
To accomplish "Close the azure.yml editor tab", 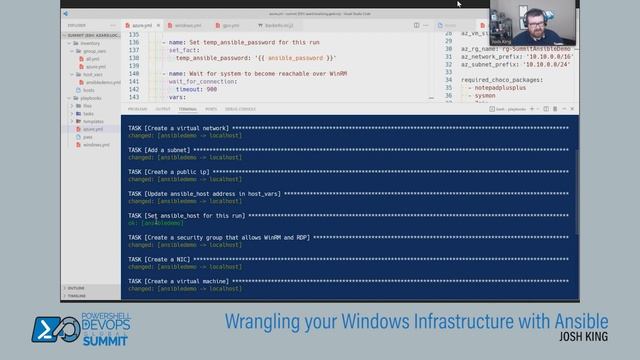I will 158,25.
